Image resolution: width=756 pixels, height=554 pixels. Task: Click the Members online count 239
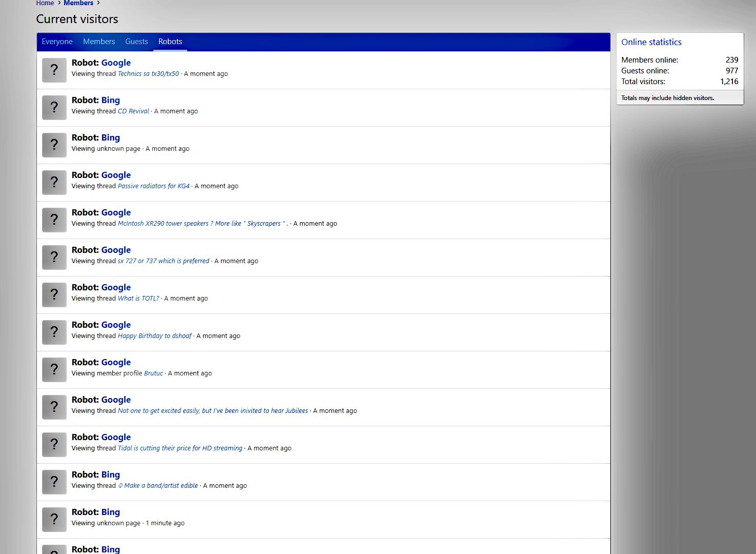[732, 60]
